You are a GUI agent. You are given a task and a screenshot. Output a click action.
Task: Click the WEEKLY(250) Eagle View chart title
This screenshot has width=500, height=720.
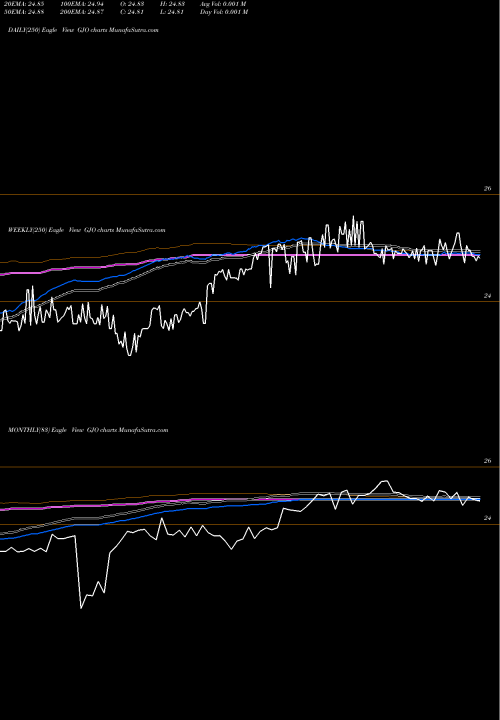87,230
